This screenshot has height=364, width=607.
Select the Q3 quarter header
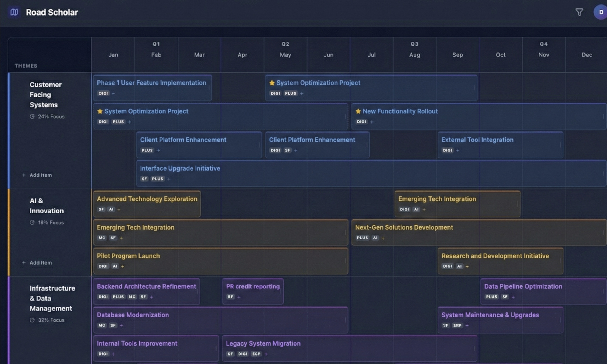[x=414, y=44]
